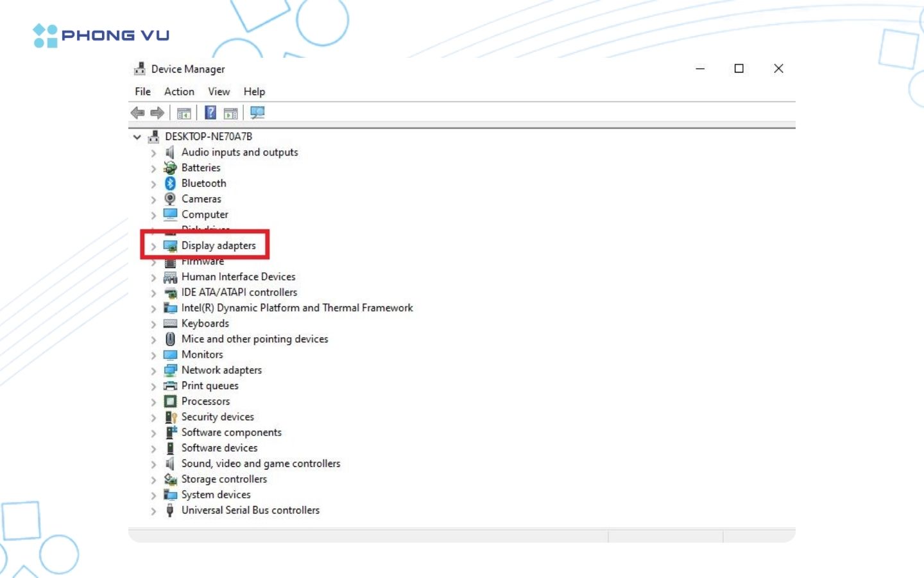
Task: Maximize the Device Manager window
Action: pos(739,69)
